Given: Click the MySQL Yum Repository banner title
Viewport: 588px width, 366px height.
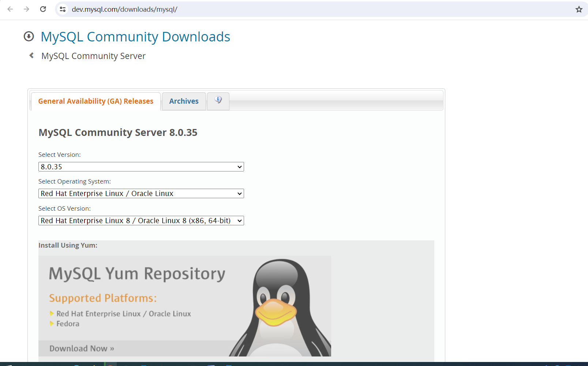Looking at the screenshot, I should click(x=137, y=274).
